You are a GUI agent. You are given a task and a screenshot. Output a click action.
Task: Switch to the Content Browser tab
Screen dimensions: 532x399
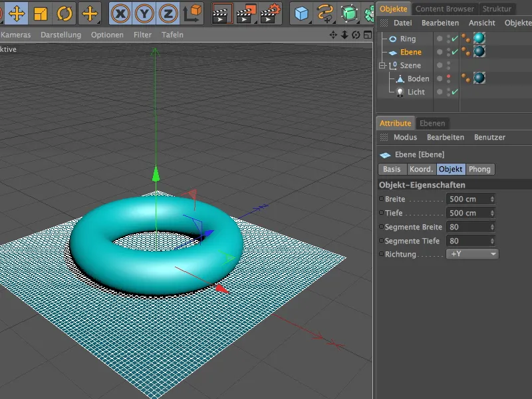coord(445,9)
